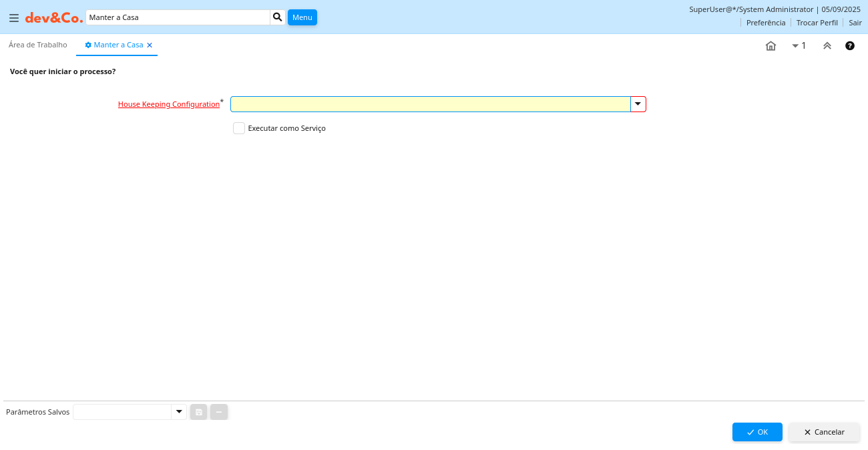This screenshot has width=868, height=450.
Task: Switch to Área de Trabalho tab
Action: coord(38,45)
